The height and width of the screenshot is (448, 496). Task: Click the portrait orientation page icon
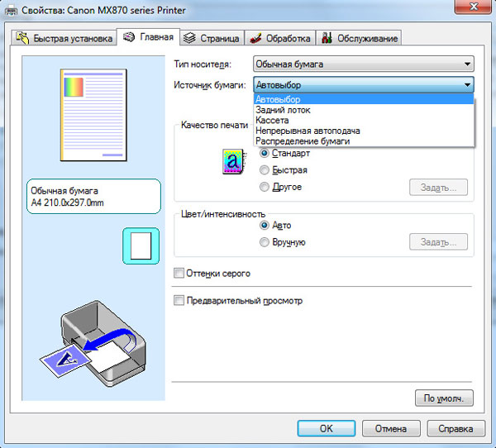coord(141,245)
